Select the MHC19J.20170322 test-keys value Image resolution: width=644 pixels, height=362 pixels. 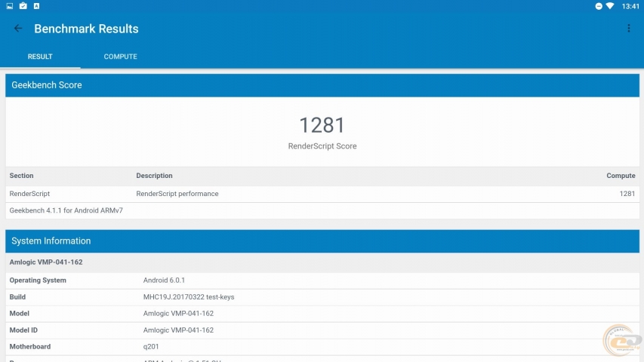coord(189,297)
